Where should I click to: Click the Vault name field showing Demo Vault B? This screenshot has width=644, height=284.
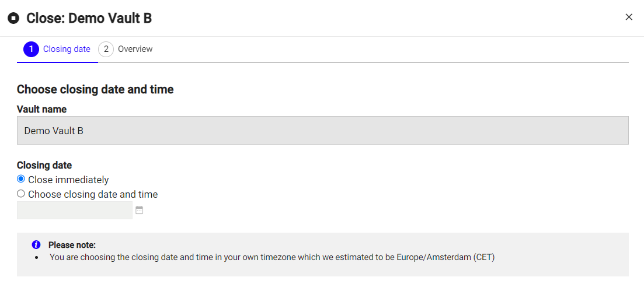322,131
